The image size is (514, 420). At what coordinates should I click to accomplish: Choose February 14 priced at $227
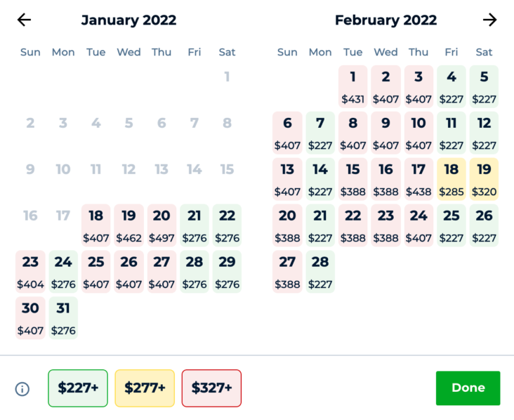[x=320, y=179]
